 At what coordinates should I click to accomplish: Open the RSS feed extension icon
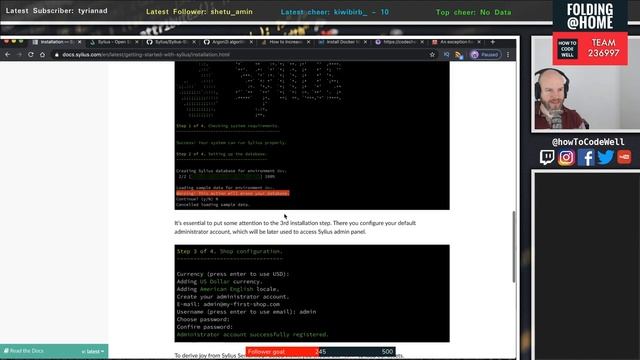click(459, 55)
